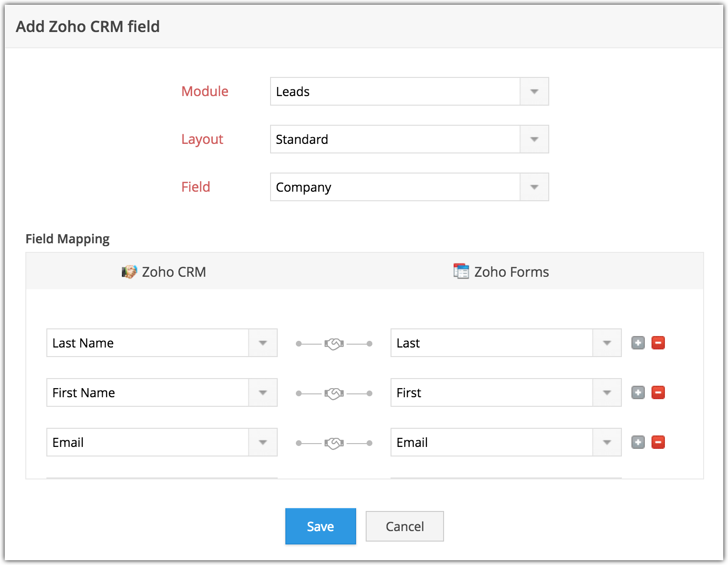Save the Zoho CRM field mapping
Image resolution: width=728 pixels, height=565 pixels.
320,526
